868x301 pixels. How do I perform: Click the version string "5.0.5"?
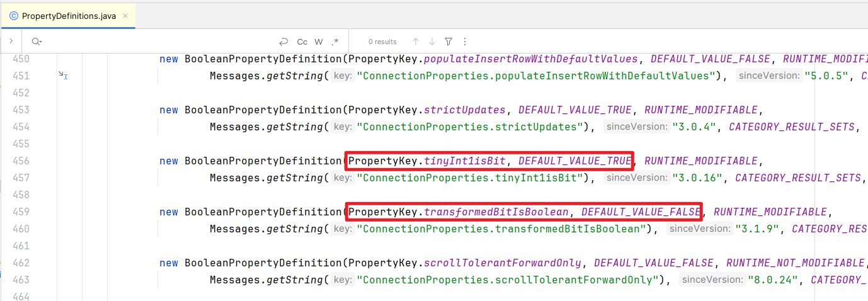(x=826, y=76)
